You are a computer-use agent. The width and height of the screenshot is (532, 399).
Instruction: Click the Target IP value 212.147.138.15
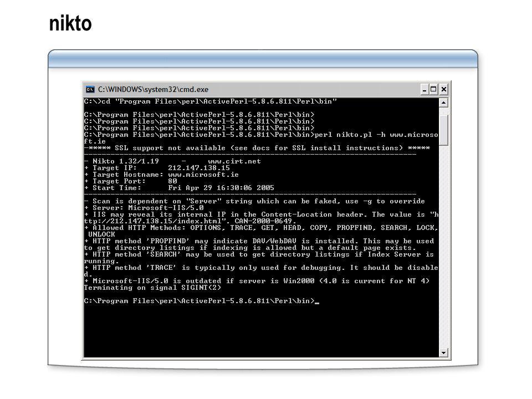tap(199, 168)
